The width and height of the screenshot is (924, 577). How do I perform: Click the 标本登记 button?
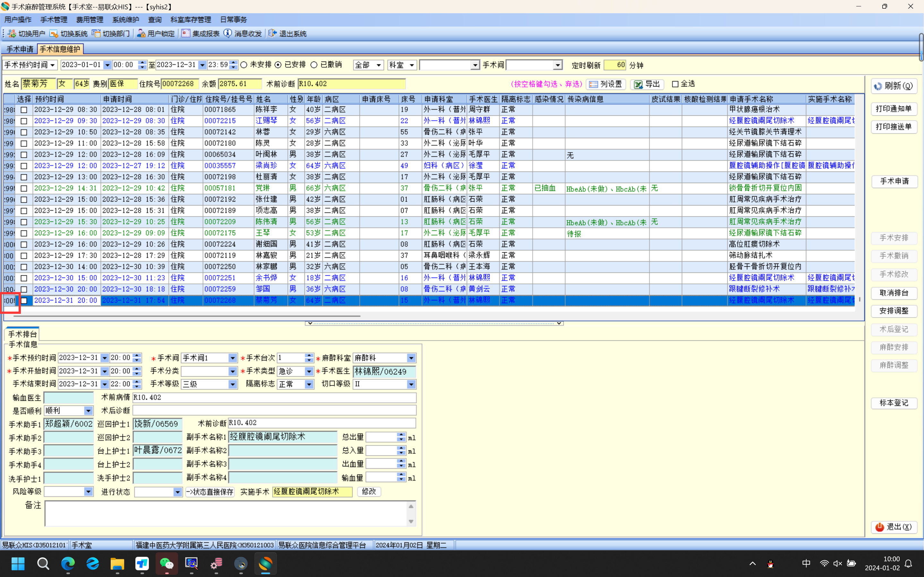pos(894,403)
